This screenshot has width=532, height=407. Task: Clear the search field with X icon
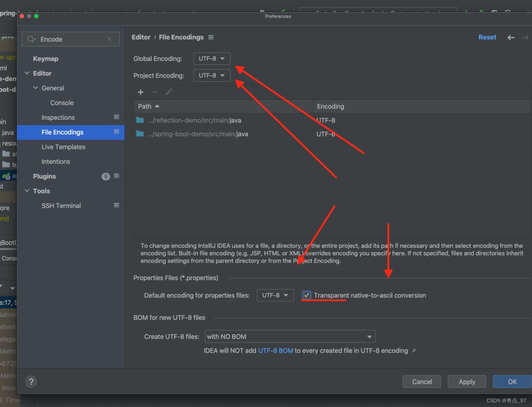[x=109, y=39]
